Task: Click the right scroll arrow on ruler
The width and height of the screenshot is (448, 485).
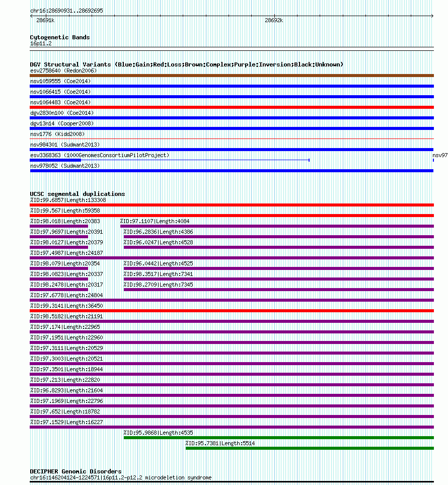Action: coord(432,16)
